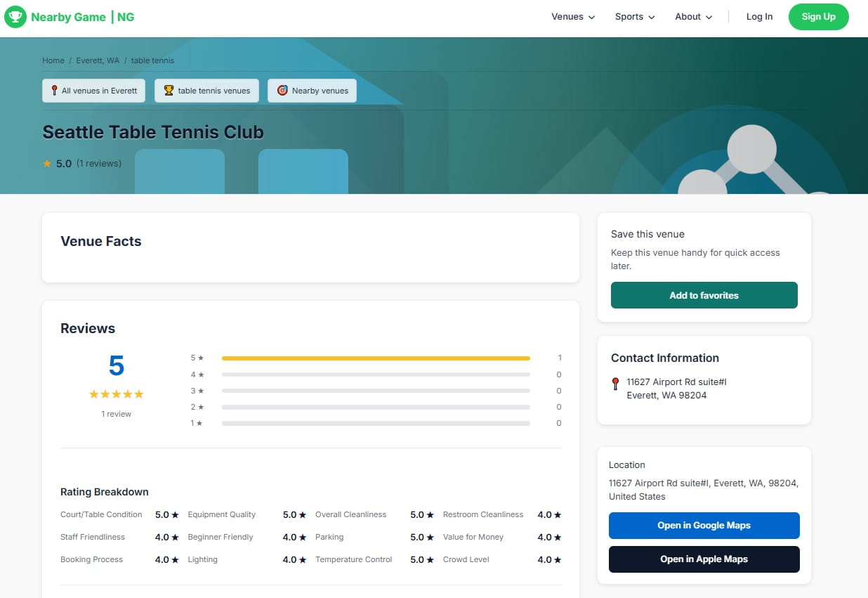Click the trophy icon on table tennis venues chip
Screen dimensions: 868x598
[x=168, y=90]
